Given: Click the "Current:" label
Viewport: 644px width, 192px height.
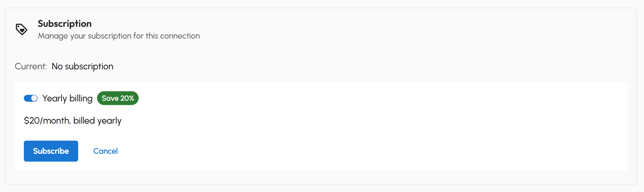Looking at the screenshot, I should 31,66.
